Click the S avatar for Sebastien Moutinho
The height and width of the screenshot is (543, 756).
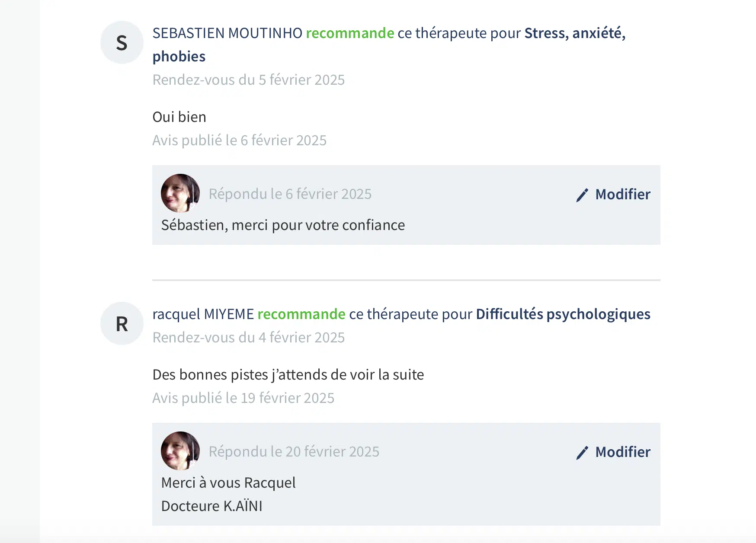click(122, 42)
